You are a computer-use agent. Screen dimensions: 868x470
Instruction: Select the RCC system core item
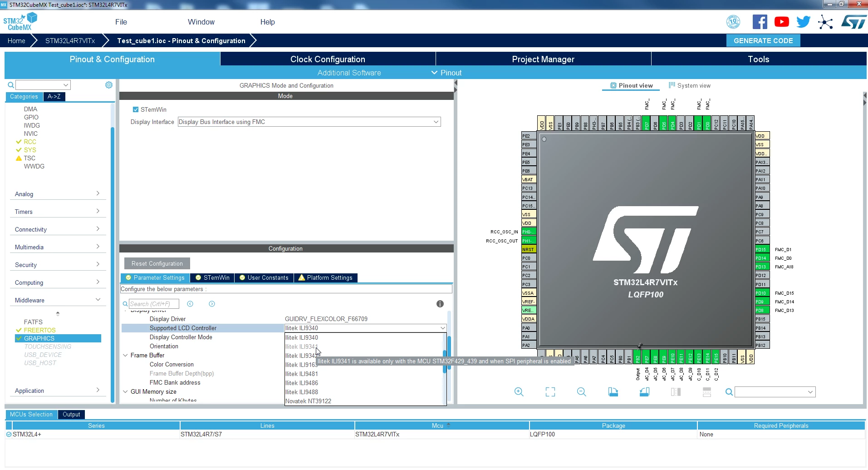coord(30,142)
